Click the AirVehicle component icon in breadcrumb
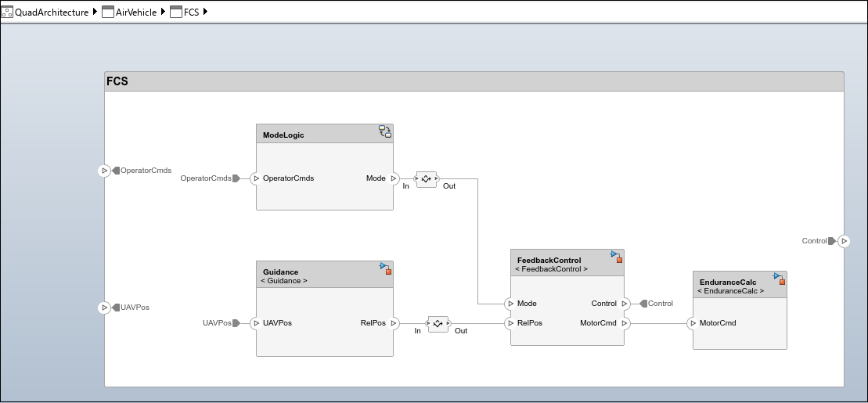Screen dimensions: 868x403 [108, 12]
